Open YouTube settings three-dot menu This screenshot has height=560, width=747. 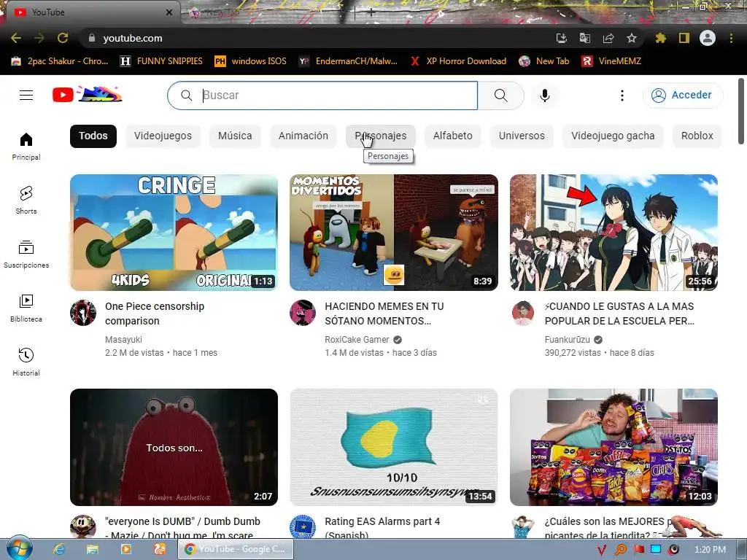pyautogui.click(x=622, y=96)
